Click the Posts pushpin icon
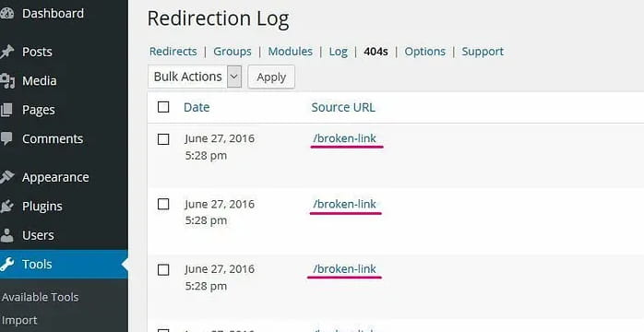644x332 pixels. (x=6, y=52)
